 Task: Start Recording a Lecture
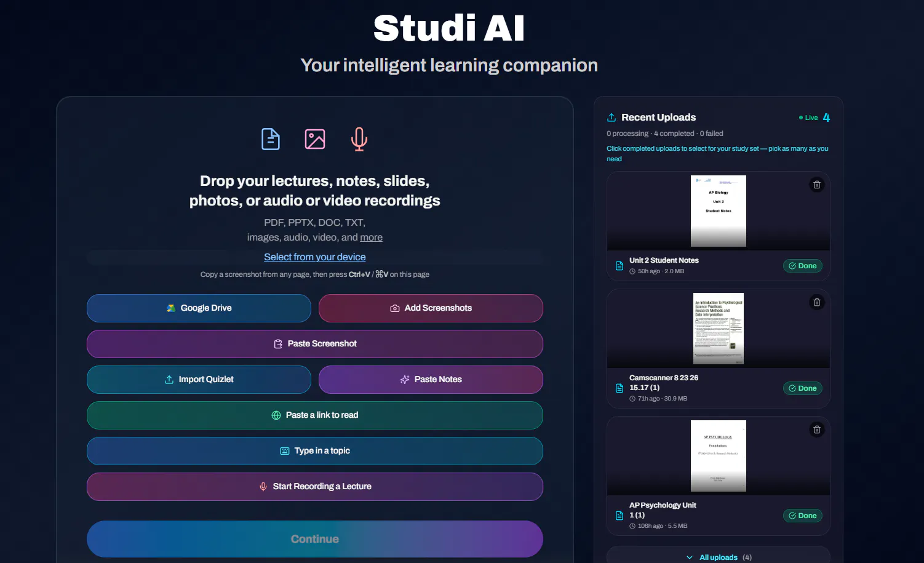[315, 487]
